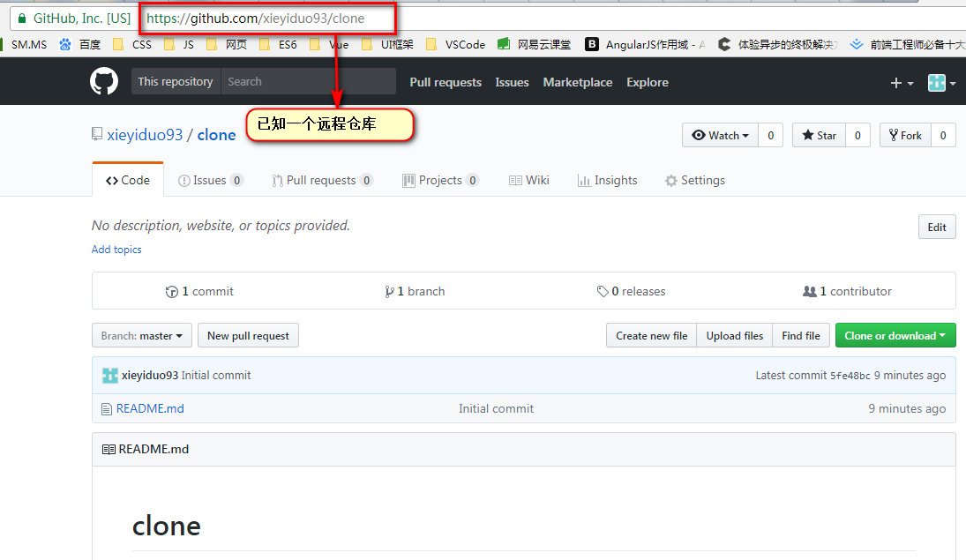Switch to the repository Issues tab

click(211, 181)
